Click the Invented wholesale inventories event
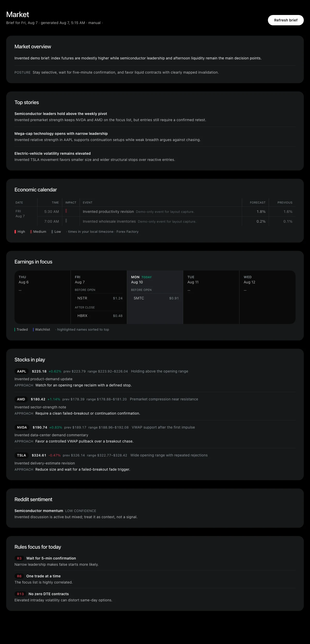The height and width of the screenshot is (644, 310). click(109, 221)
